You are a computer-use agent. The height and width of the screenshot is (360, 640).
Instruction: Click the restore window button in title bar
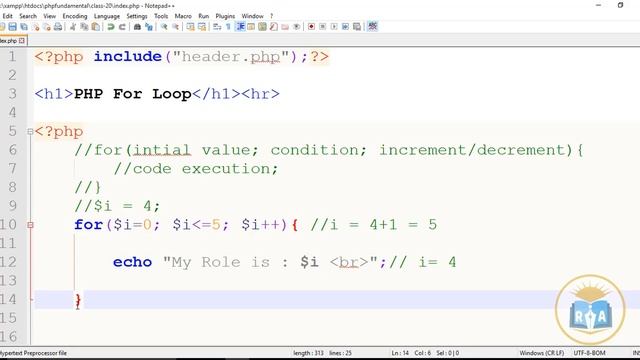coord(620,5)
